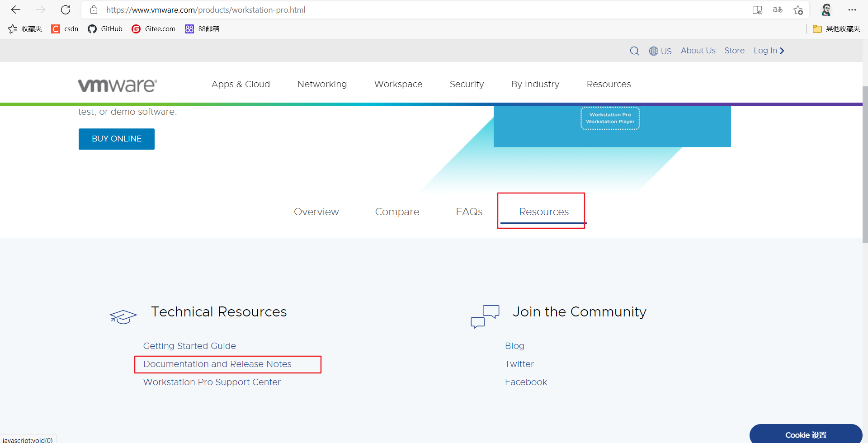Open the GitHub bookmark

coord(104,28)
